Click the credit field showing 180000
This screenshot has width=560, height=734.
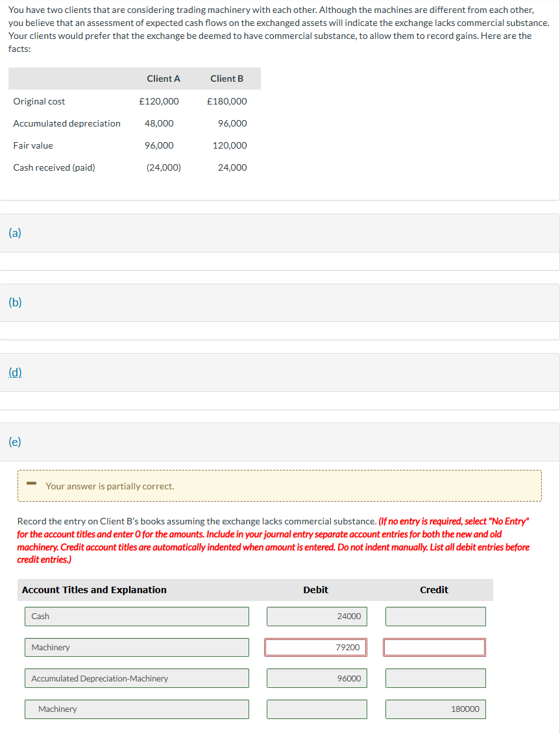(435, 709)
